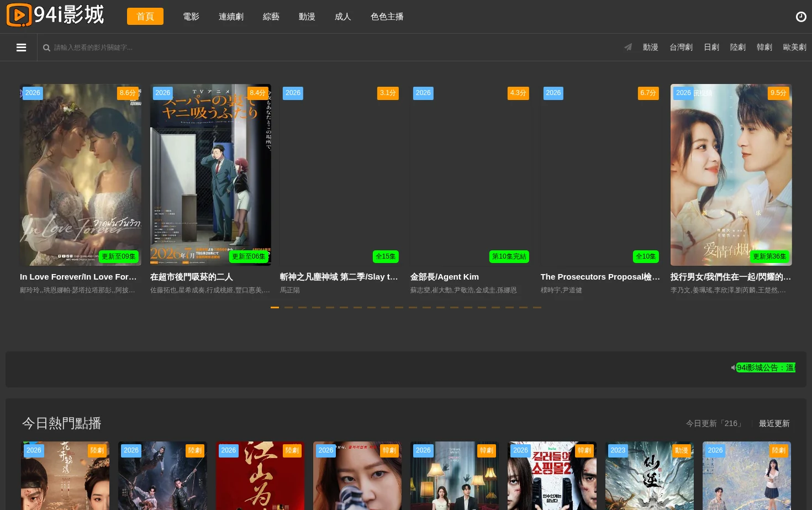The image size is (812, 510).
Task: Click the paper plane icon beside 動漫
Action: pos(628,47)
